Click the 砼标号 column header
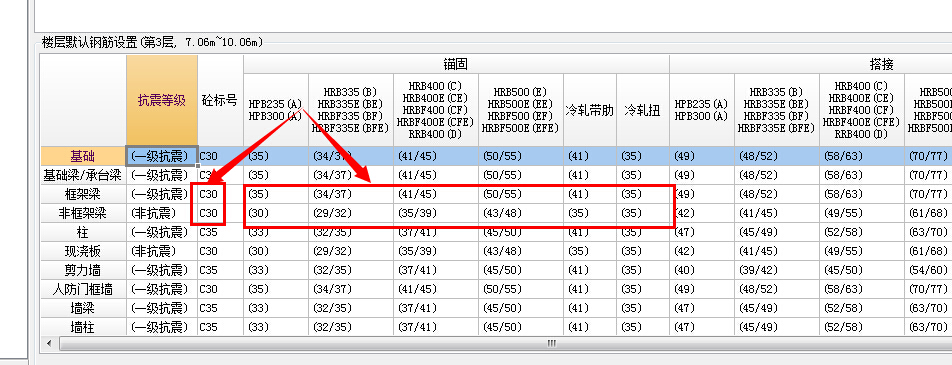The image size is (952, 365). coord(220,101)
